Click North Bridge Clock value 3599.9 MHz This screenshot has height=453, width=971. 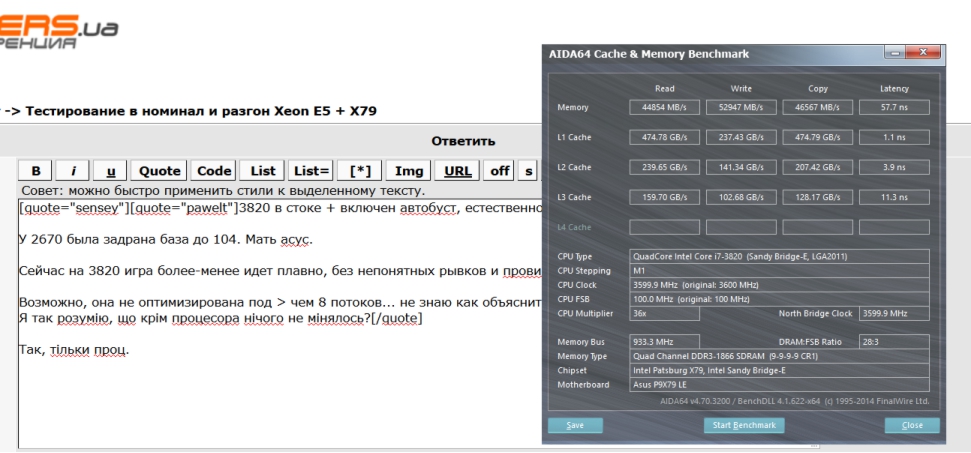[x=894, y=313]
